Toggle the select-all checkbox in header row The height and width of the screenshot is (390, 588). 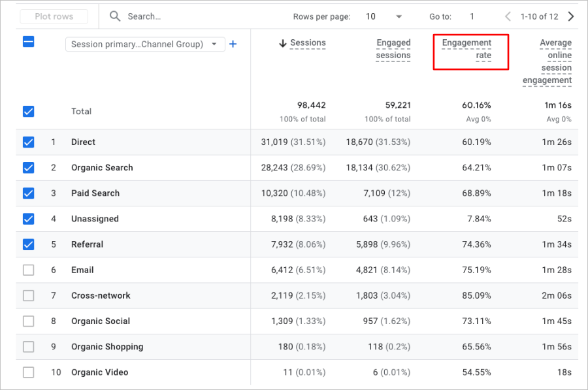click(x=28, y=41)
